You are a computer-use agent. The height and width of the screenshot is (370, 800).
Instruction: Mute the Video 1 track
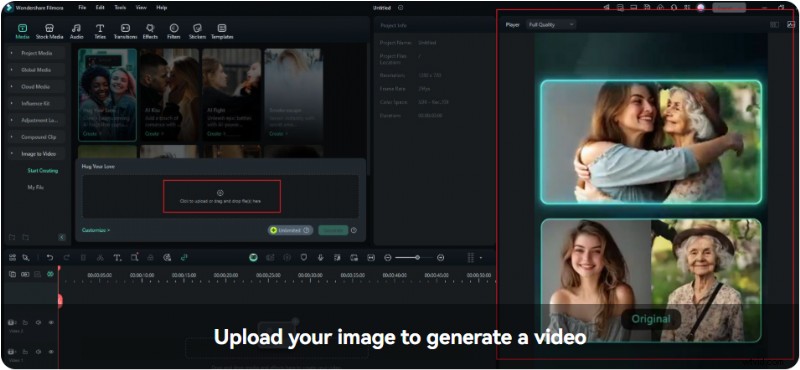[38, 352]
